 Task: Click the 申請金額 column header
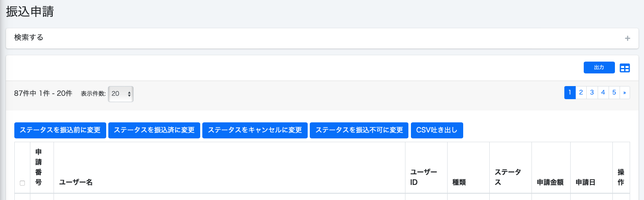coord(550,182)
